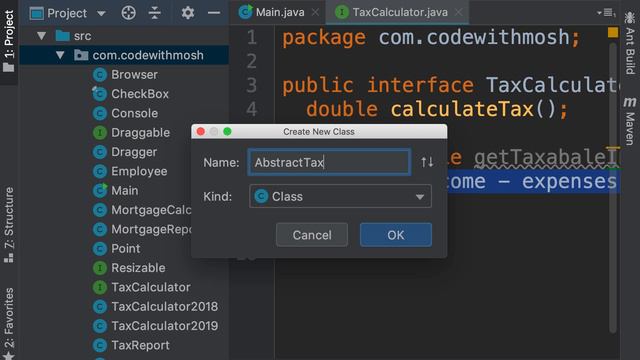This screenshot has height=360, width=640.
Task: Close the Create New Class dialog
Action: (200, 131)
